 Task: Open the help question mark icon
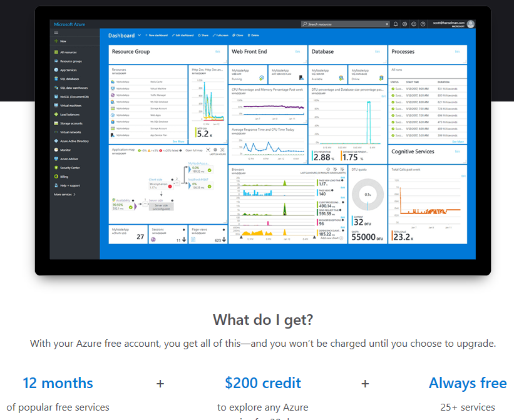[423, 24]
